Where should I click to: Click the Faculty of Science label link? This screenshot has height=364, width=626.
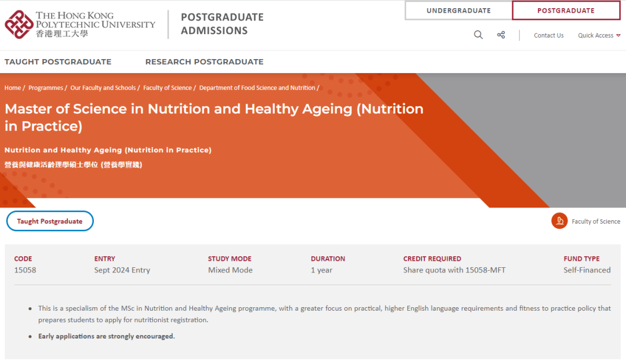tap(596, 221)
